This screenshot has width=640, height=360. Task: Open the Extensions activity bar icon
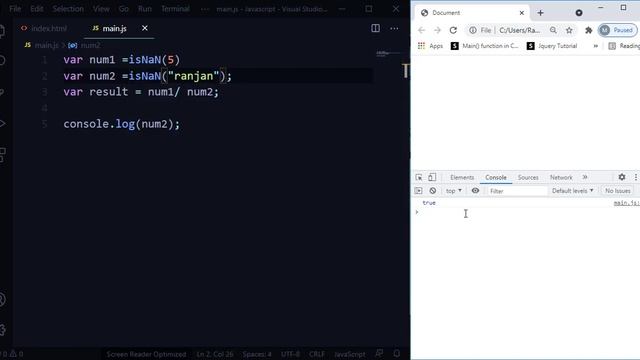pyautogui.click(x=2, y=155)
